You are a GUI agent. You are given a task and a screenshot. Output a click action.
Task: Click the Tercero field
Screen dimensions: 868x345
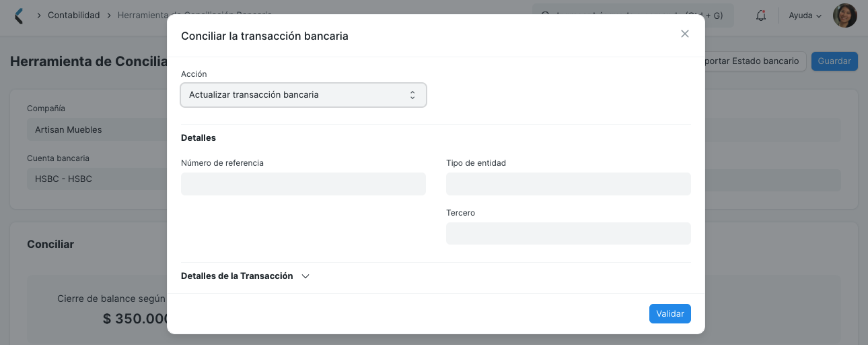point(569,234)
